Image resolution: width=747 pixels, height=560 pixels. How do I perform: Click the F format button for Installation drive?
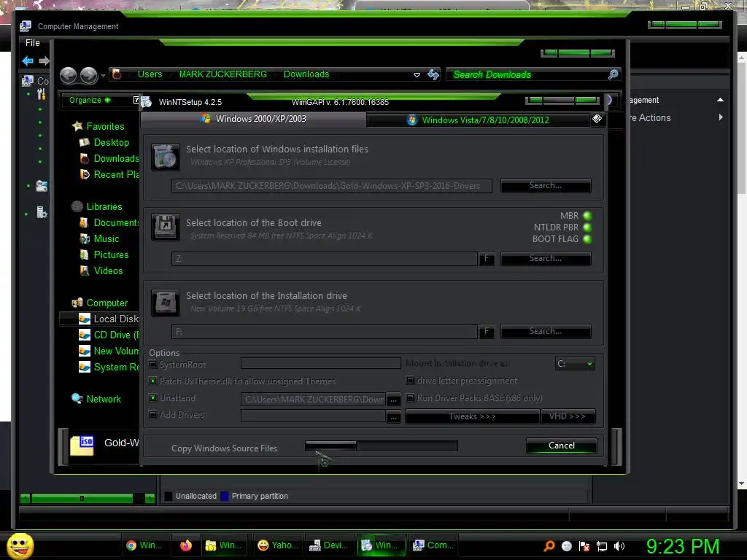tap(487, 332)
